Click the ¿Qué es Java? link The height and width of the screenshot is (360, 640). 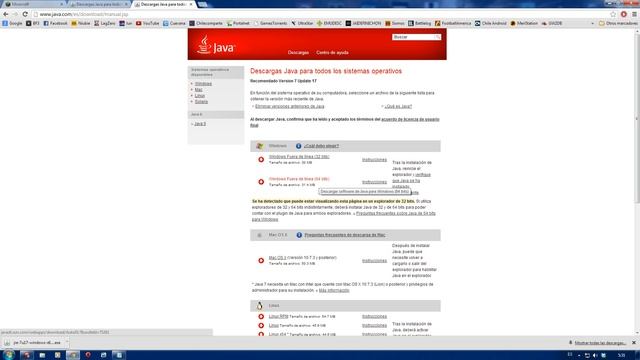398,107
